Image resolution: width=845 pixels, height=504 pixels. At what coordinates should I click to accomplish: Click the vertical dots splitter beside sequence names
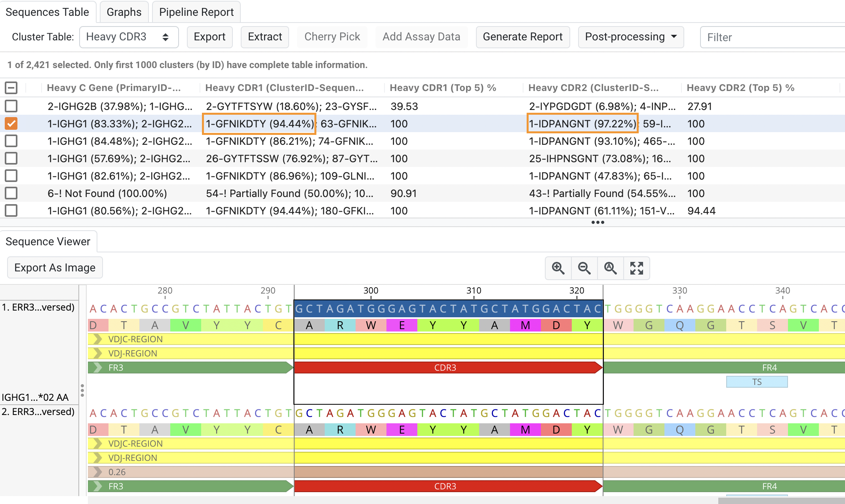[x=82, y=390]
